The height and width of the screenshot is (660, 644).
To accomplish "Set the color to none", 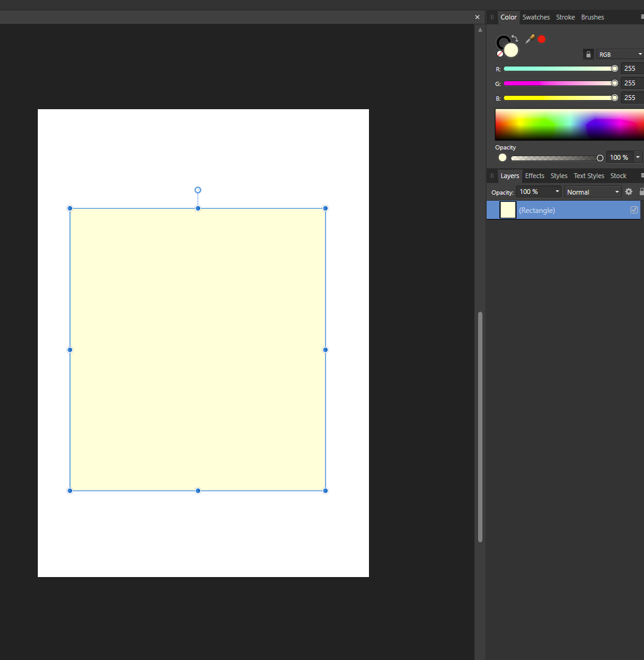I will [x=500, y=54].
